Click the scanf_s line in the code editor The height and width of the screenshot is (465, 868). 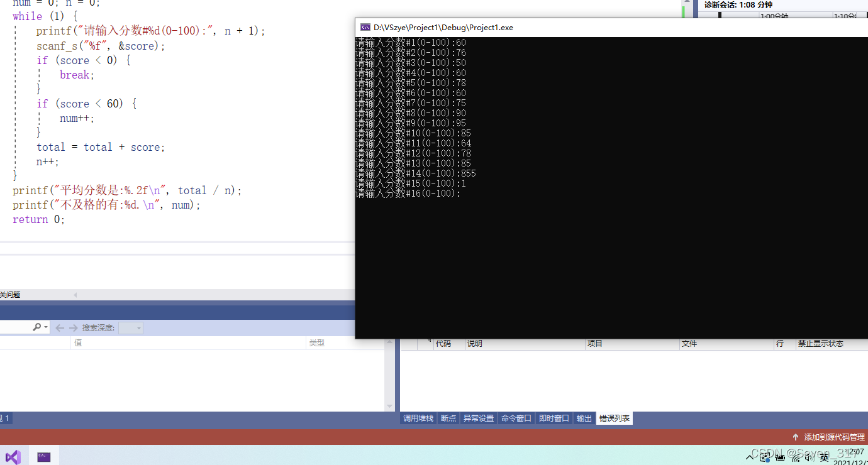pos(101,46)
